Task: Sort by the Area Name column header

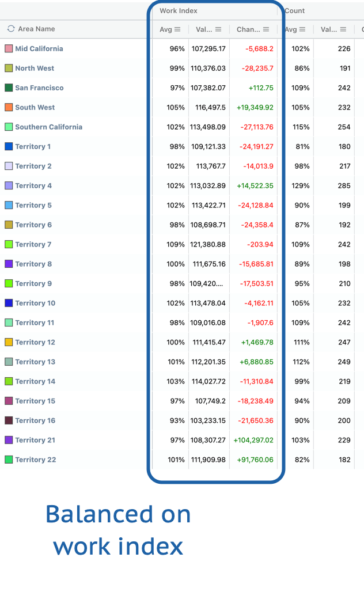Action: [36, 29]
